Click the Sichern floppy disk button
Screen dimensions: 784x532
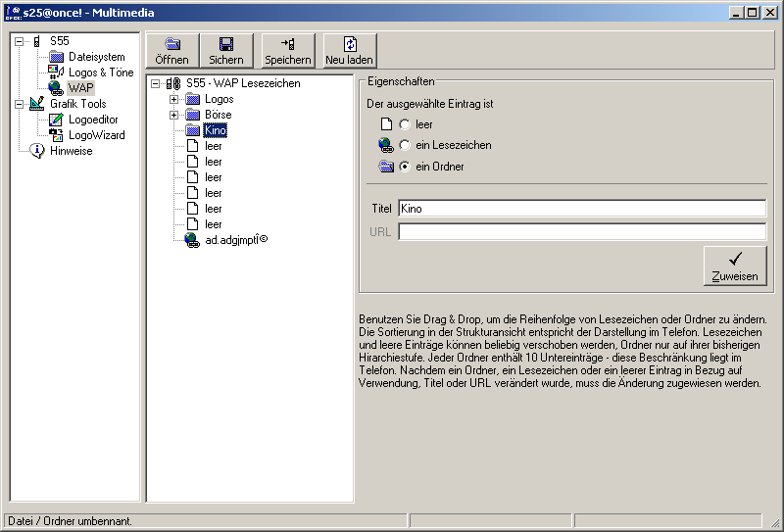pyautogui.click(x=226, y=51)
